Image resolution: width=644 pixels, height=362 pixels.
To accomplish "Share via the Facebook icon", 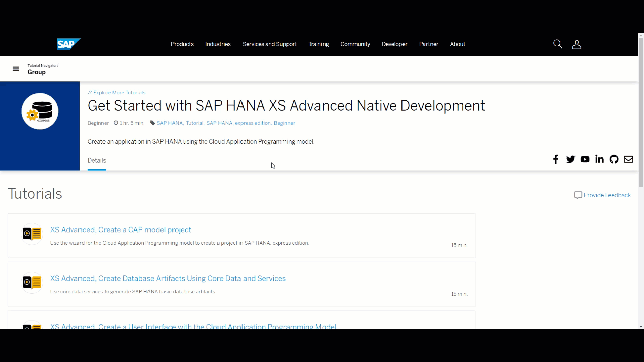I will coord(556,159).
